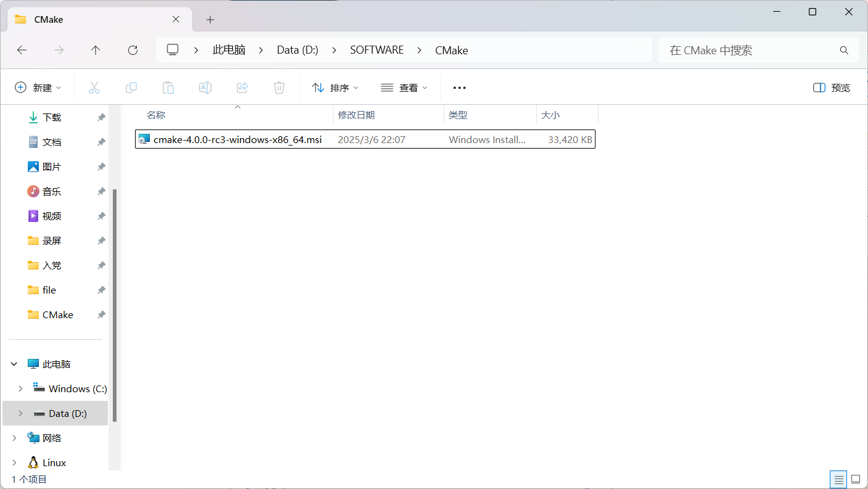
Task: Select Linux in navigation pane
Action: tap(47, 462)
